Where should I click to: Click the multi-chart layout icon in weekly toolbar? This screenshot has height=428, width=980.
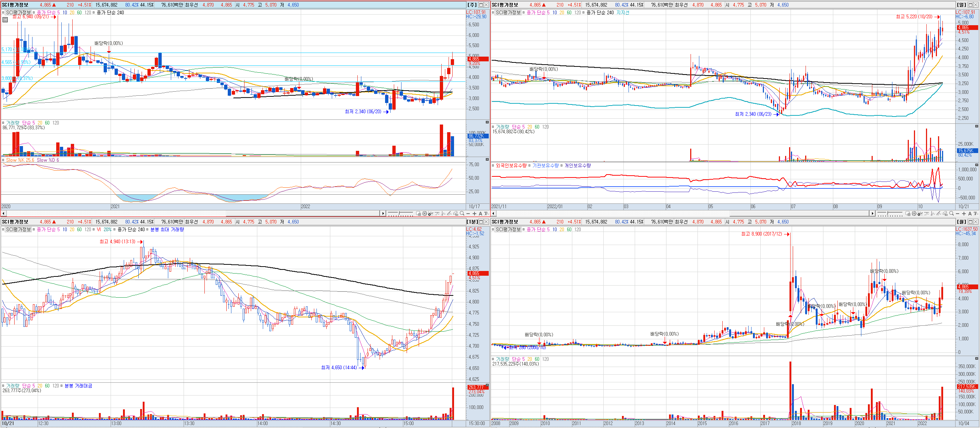point(419,214)
